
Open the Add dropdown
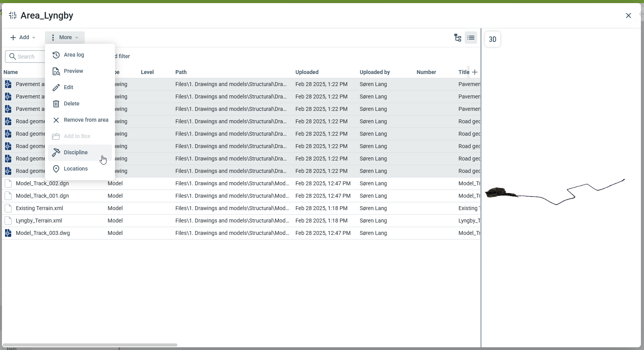(23, 37)
